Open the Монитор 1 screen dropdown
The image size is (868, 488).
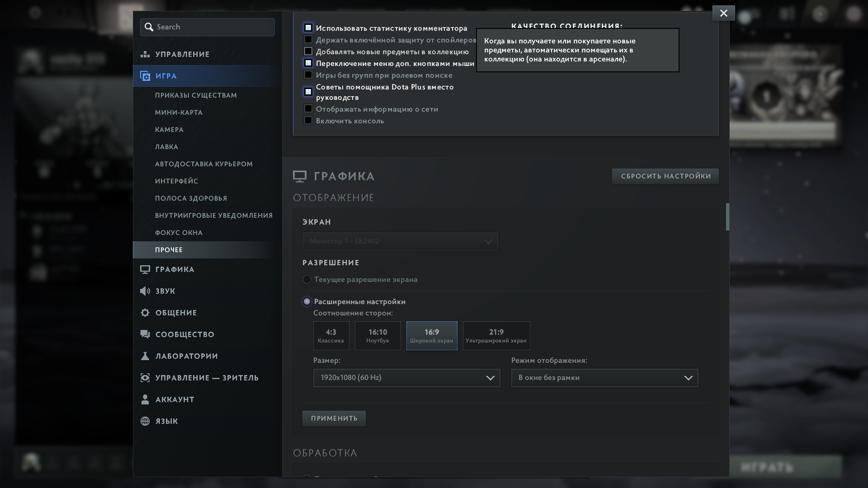click(400, 242)
